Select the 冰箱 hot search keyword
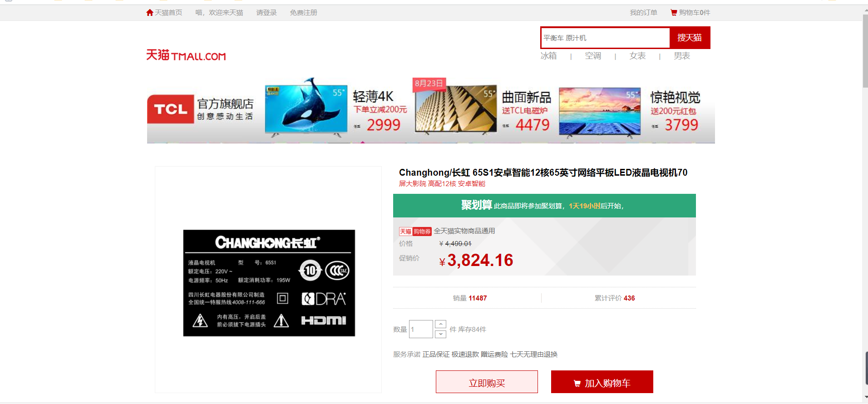This screenshot has width=868, height=404. point(548,56)
